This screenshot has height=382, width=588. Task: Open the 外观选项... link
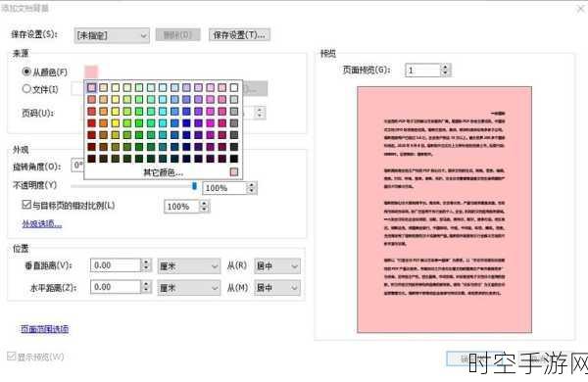(x=42, y=223)
